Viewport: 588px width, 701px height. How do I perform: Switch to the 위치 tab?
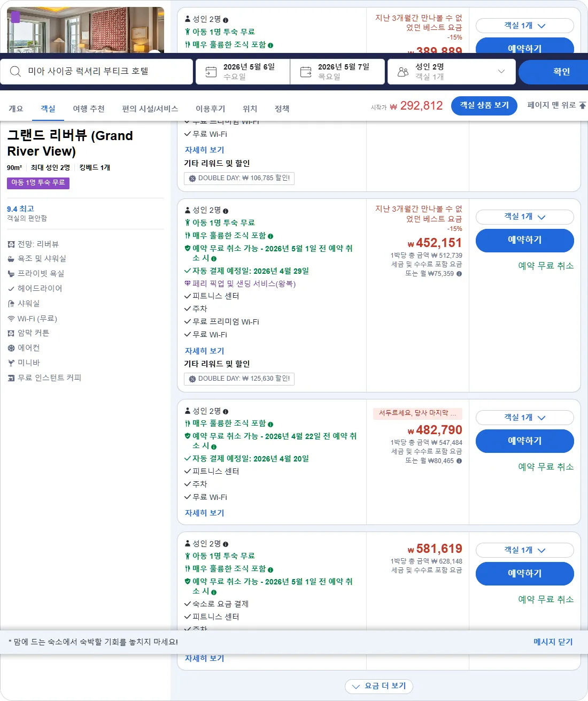(x=250, y=109)
